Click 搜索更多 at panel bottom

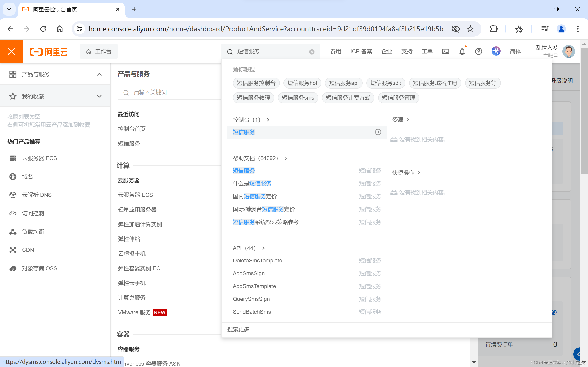[x=238, y=329]
